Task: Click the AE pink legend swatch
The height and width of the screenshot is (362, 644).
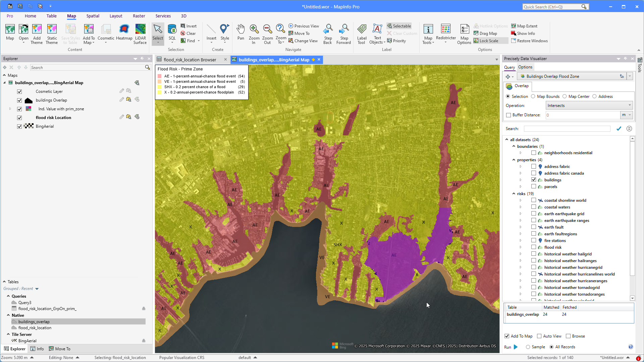Action: 160,76
